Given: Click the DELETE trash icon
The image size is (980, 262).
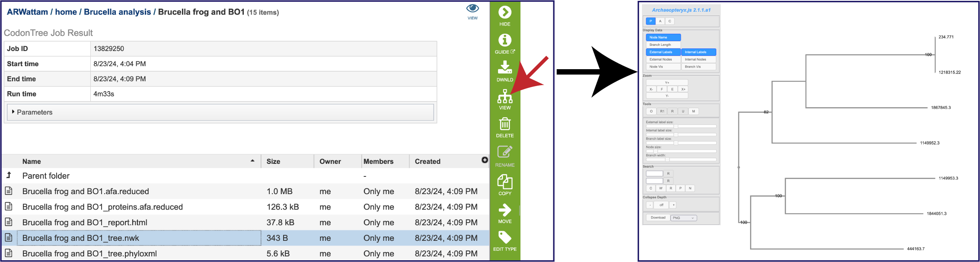Looking at the screenshot, I should 504,125.
